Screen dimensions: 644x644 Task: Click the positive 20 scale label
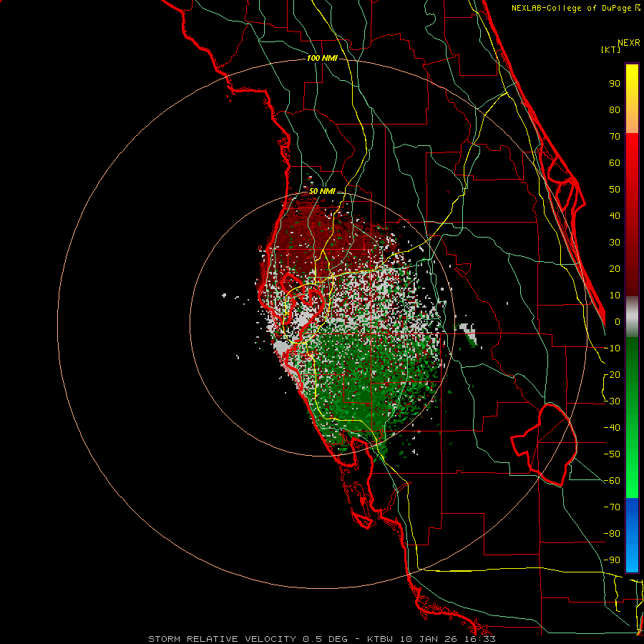pyautogui.click(x=615, y=269)
